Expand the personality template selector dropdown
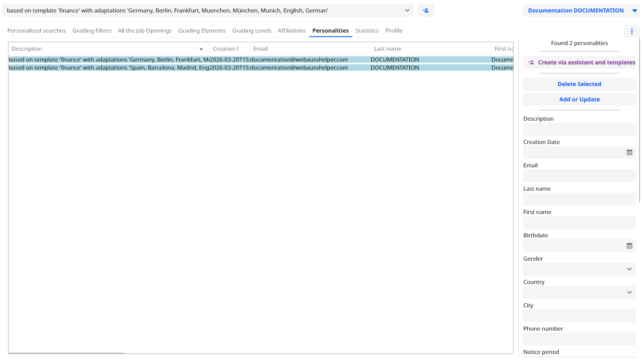The width and height of the screenshot is (644, 362). coord(407,10)
